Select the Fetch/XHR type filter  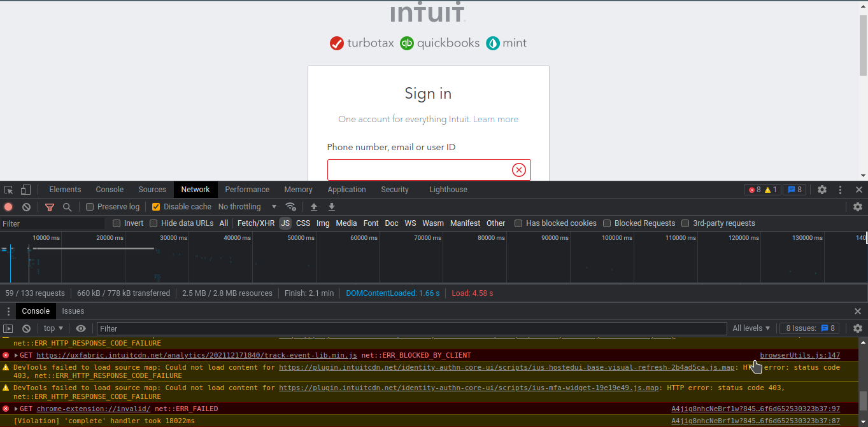[x=256, y=223]
